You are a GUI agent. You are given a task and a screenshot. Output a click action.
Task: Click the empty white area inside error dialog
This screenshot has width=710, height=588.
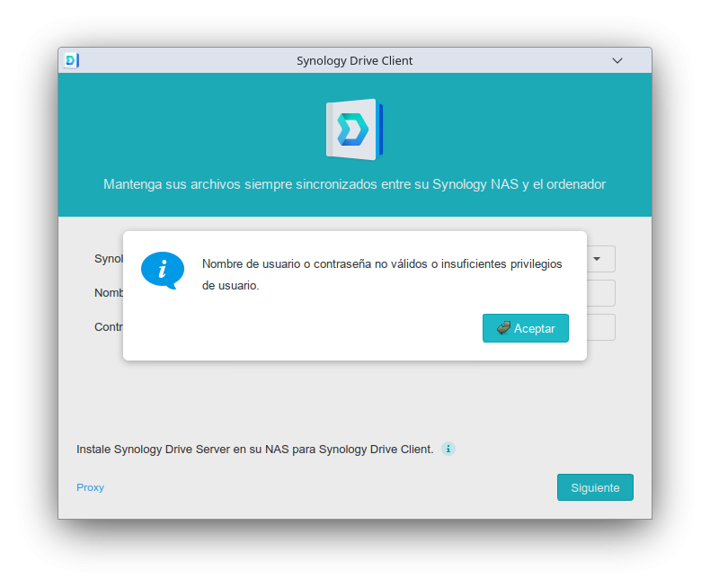click(315, 333)
